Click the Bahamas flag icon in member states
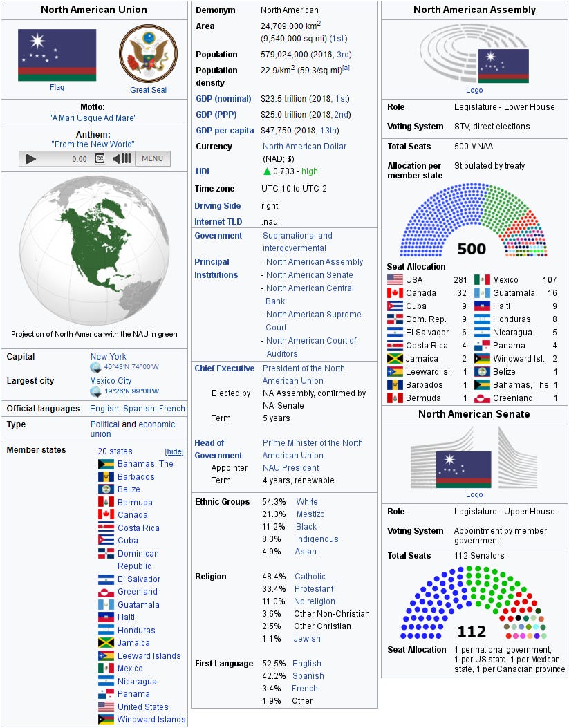Screen dimensions: 569x728 (x=106, y=464)
